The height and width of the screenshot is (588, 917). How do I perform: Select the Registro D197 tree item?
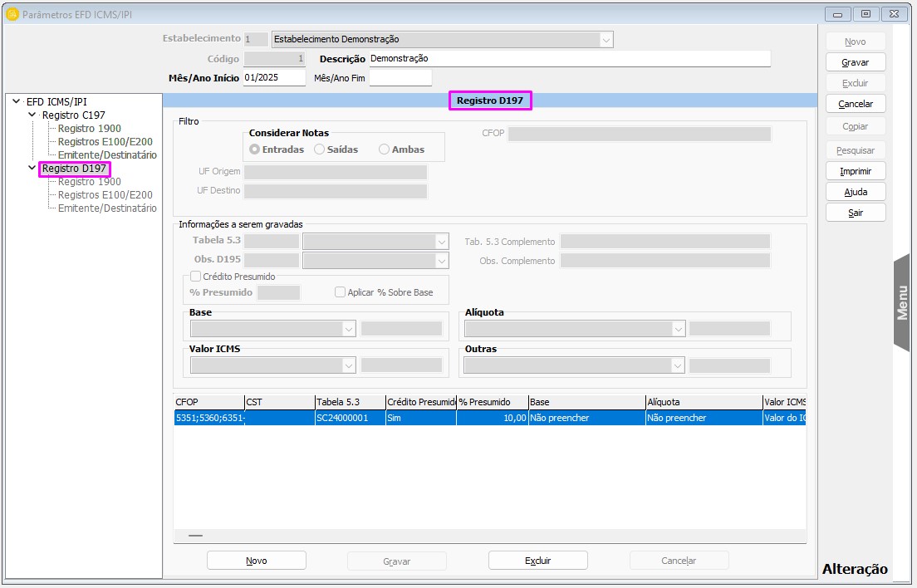[x=74, y=169]
